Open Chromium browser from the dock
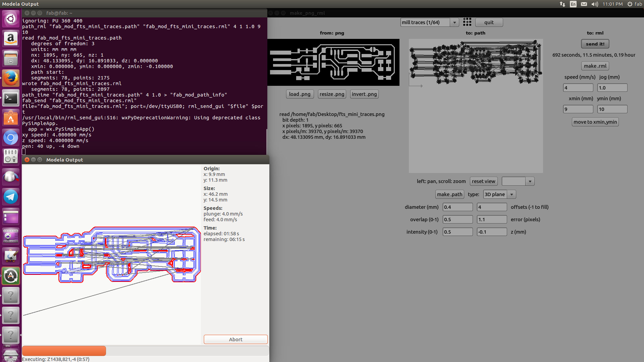The image size is (644, 362). [x=11, y=137]
